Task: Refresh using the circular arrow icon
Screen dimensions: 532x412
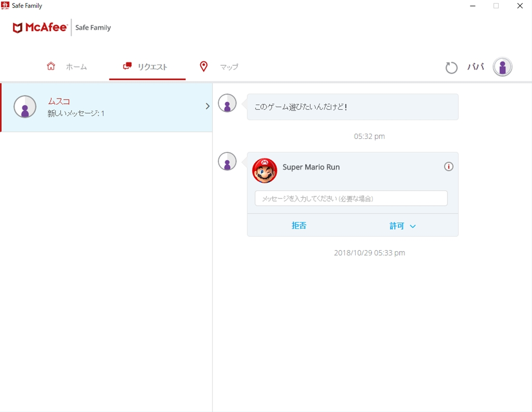Action: tap(451, 67)
